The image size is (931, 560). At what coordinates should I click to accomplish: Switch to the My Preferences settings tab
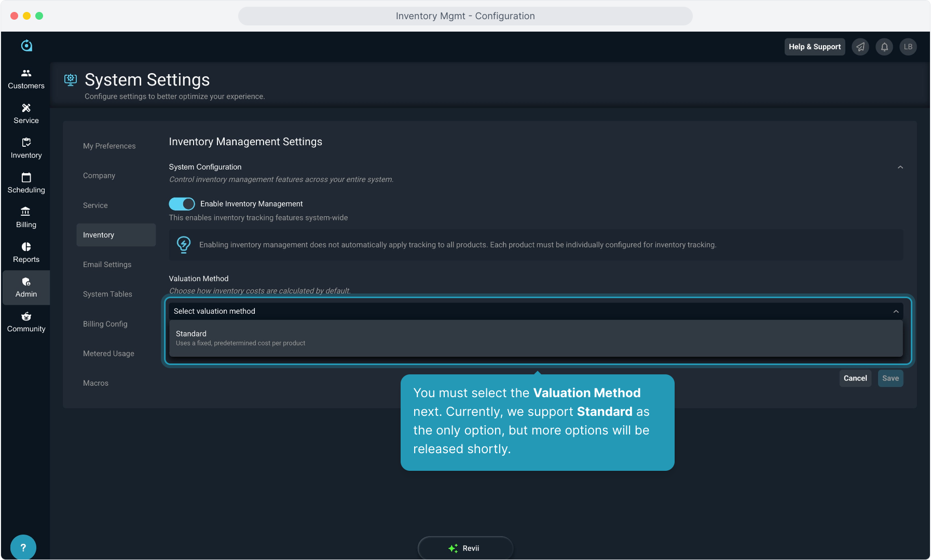(109, 146)
